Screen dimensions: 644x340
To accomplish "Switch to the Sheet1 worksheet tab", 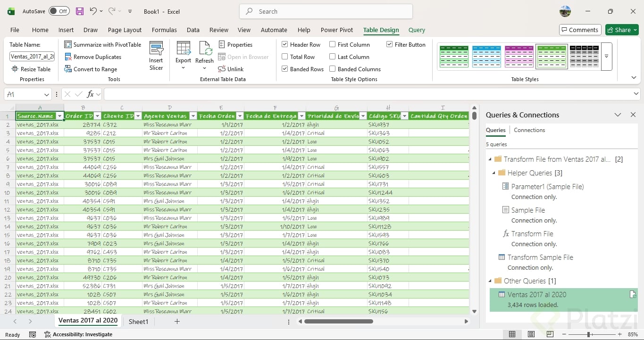I will point(138,322).
